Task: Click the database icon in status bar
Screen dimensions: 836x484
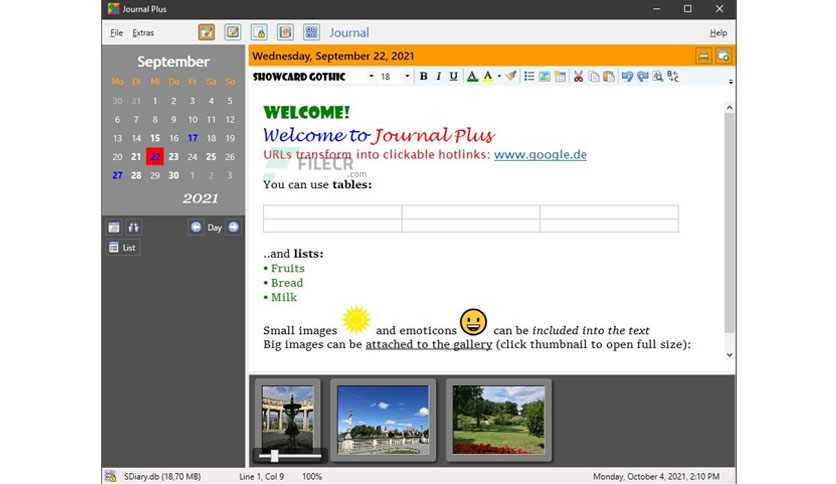Action: 111,476
